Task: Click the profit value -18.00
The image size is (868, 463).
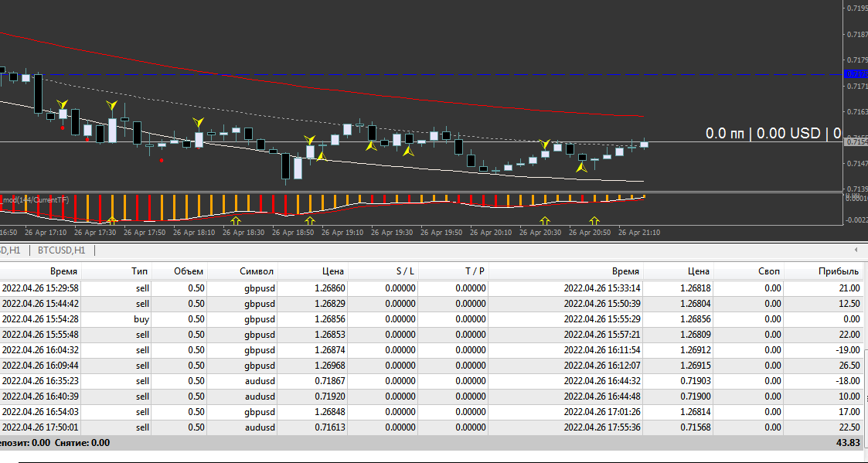Action: pyautogui.click(x=846, y=381)
